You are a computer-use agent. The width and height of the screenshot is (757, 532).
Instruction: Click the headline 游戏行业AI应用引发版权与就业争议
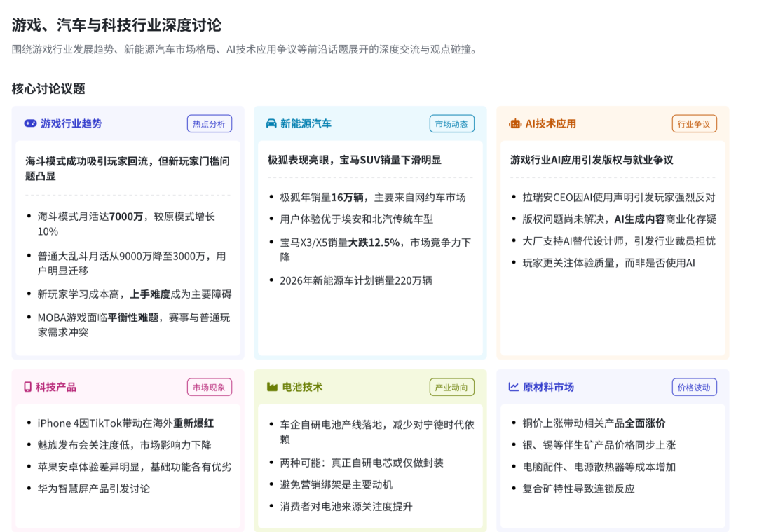pos(592,160)
